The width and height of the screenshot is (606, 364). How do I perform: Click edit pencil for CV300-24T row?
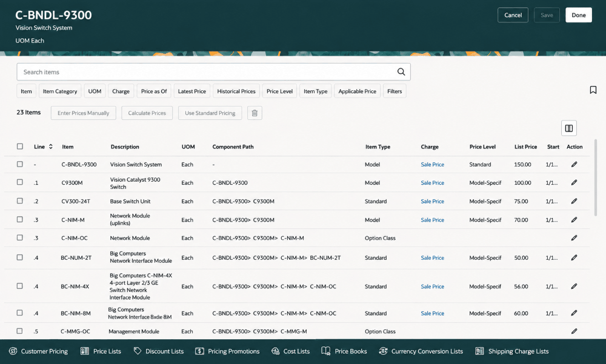click(x=574, y=201)
